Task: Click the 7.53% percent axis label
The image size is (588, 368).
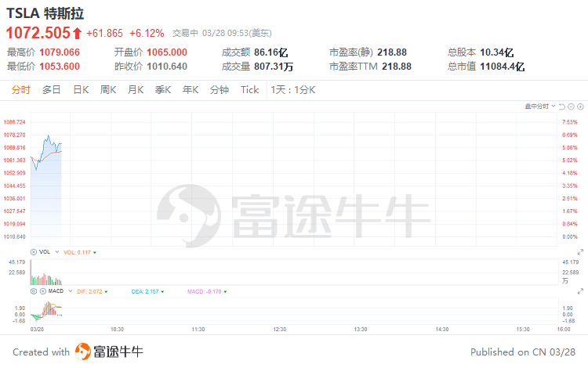Action: 570,122
